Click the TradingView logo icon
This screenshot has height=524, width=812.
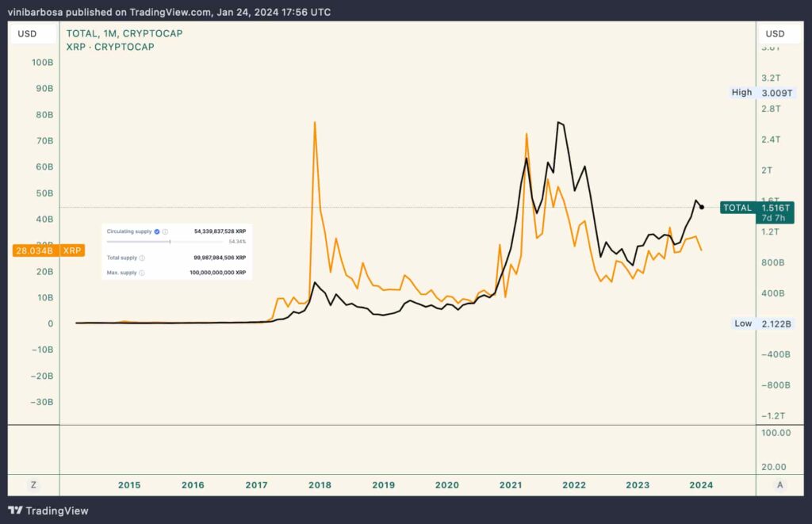[16, 511]
